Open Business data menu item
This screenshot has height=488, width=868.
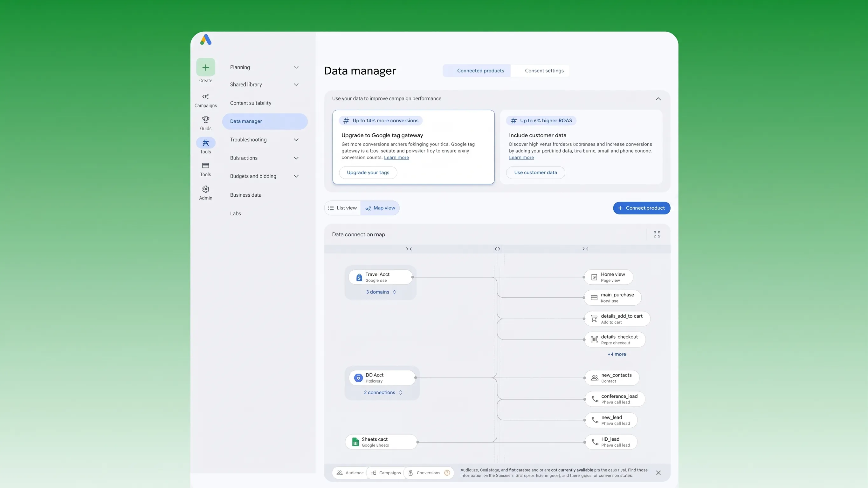point(246,195)
